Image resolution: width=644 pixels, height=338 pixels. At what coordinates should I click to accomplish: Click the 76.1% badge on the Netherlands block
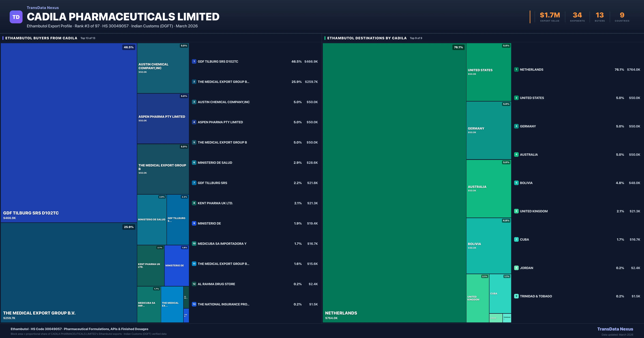pyautogui.click(x=458, y=47)
